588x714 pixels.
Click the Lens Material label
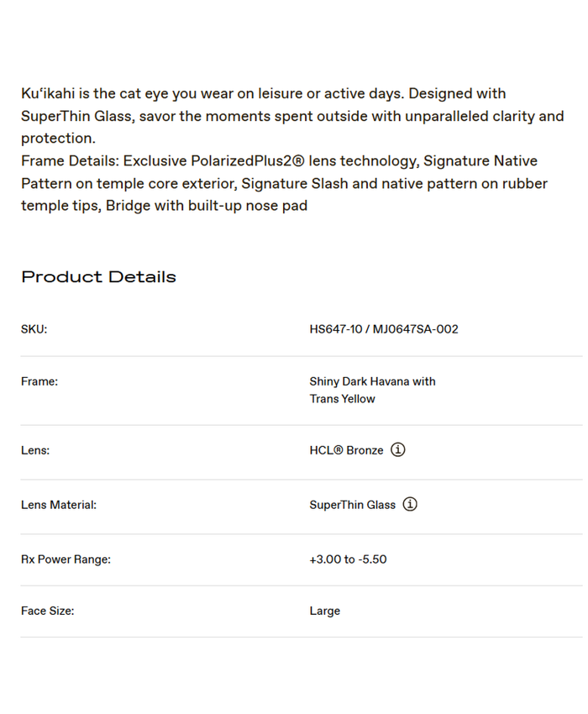point(59,505)
